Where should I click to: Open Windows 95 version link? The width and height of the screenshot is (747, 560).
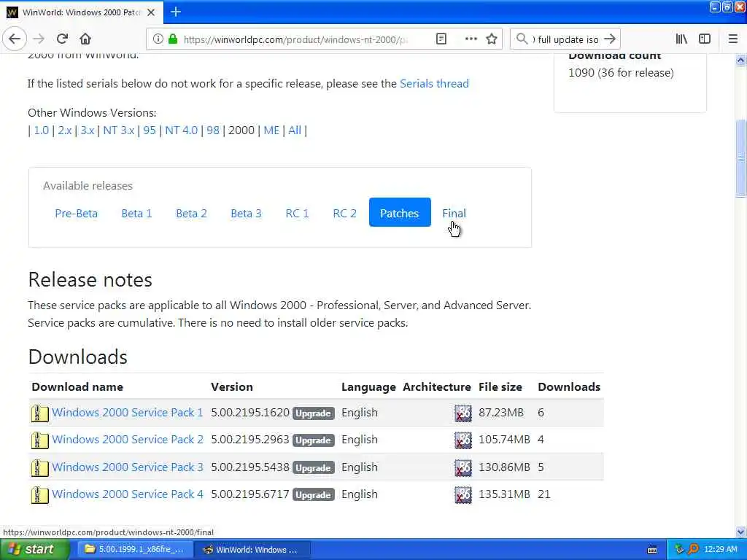(x=150, y=130)
